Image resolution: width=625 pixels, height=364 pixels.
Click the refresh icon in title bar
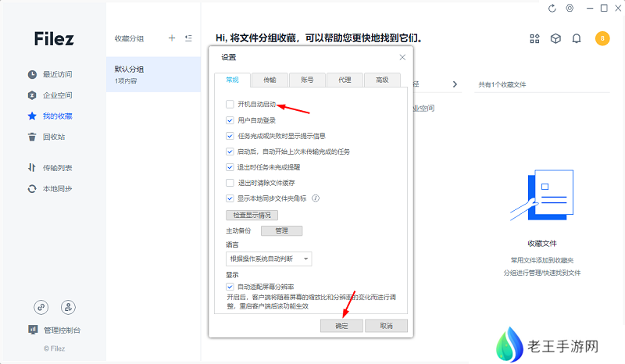552,9
